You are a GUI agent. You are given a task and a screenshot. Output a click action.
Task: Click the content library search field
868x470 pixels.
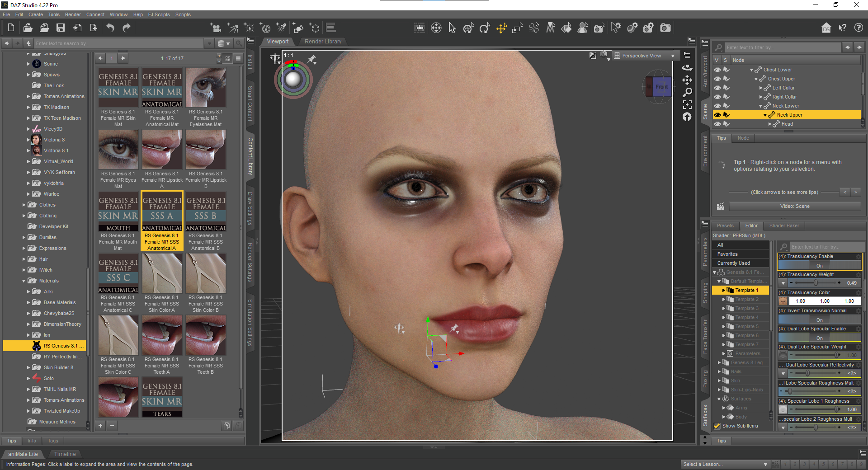120,43
